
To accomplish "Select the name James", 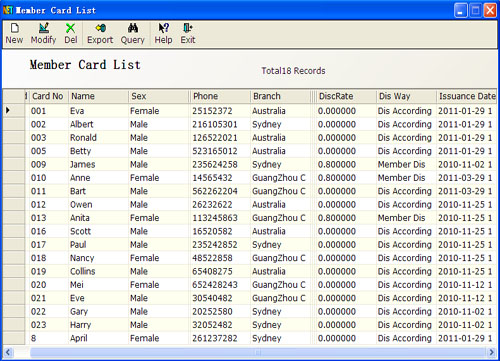I will click(83, 164).
